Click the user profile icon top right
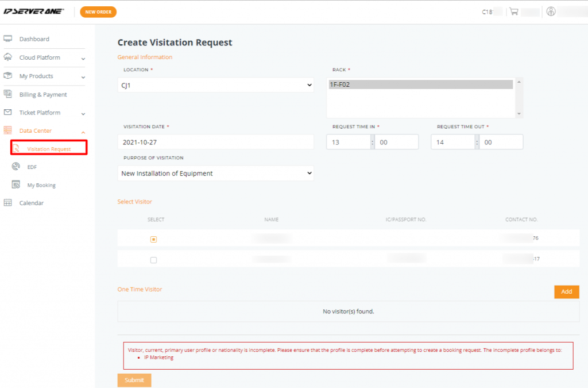 coord(551,11)
